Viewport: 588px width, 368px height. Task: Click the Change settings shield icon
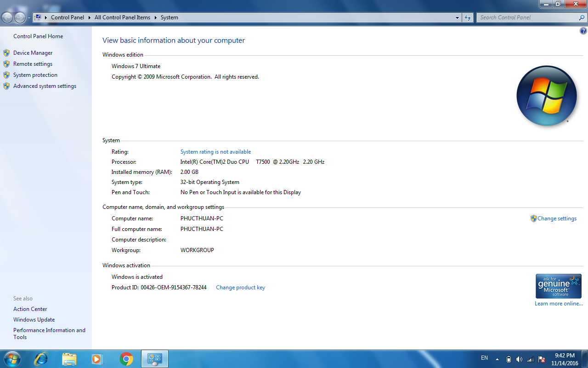point(533,218)
